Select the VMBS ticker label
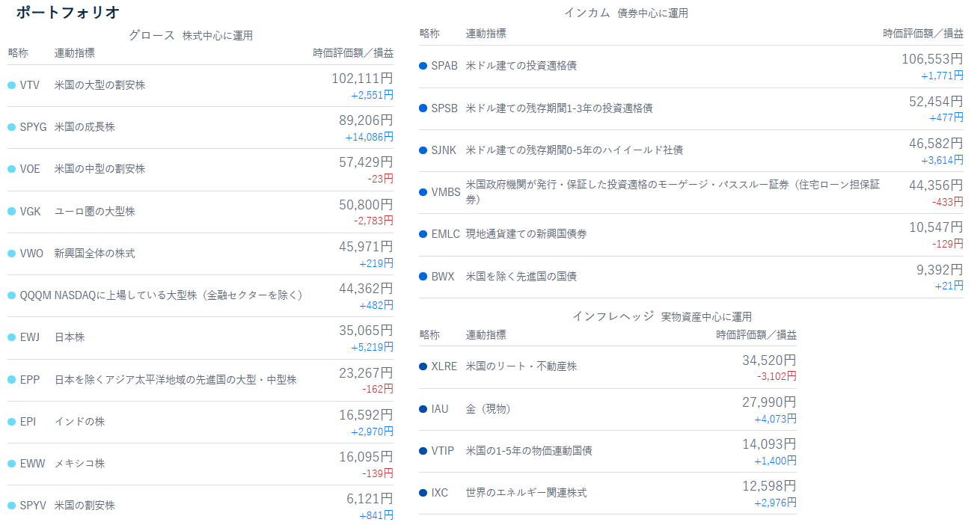 click(x=446, y=192)
